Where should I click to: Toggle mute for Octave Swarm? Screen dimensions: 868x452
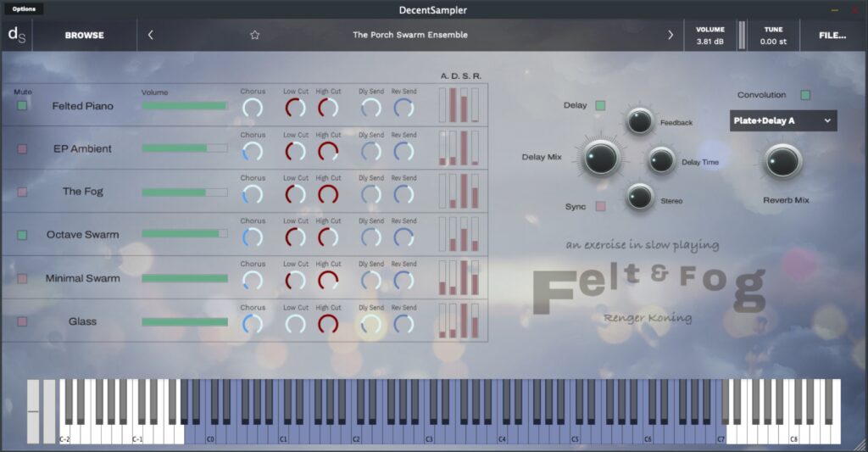click(22, 235)
